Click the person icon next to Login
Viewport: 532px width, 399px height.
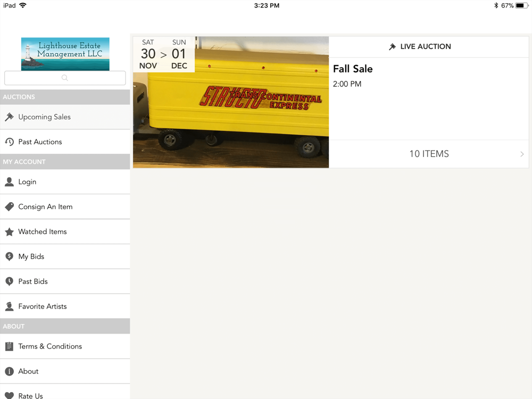(x=10, y=182)
